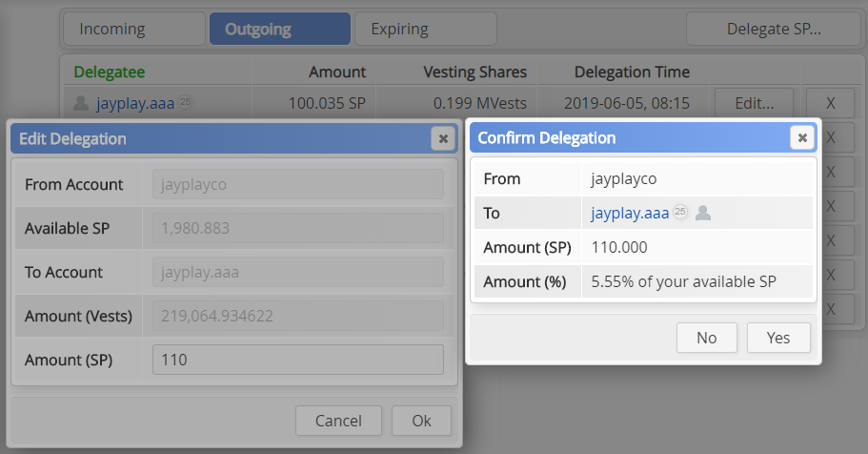Close the Edit Delegation dialog
Viewport: 868px width, 454px height.
pyautogui.click(x=442, y=138)
